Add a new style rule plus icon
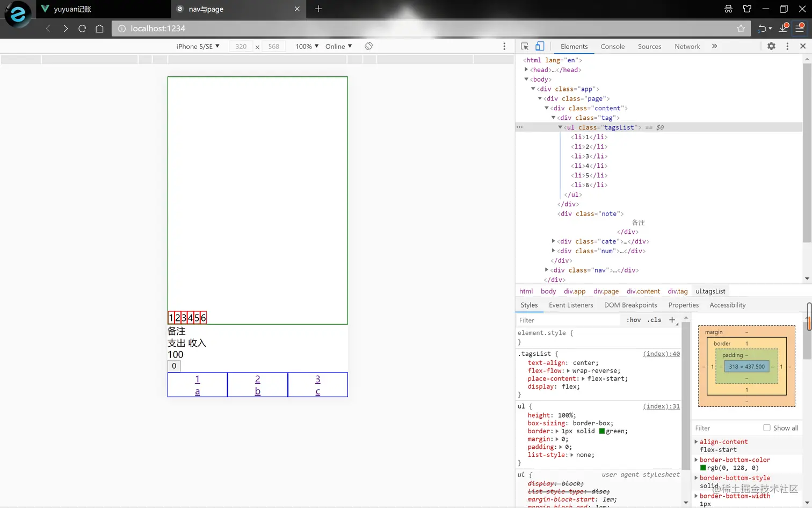 point(672,320)
